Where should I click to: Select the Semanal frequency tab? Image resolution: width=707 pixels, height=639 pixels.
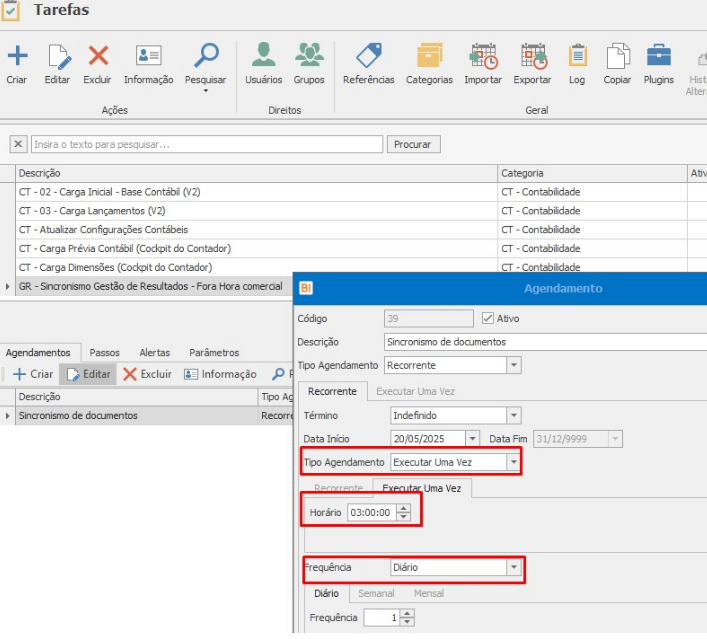(376, 593)
